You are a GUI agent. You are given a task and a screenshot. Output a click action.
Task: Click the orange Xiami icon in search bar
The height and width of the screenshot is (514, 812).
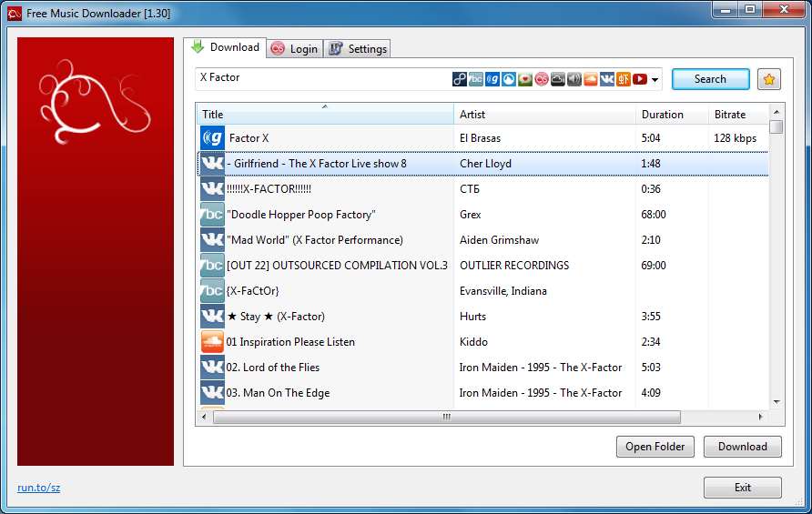(624, 79)
